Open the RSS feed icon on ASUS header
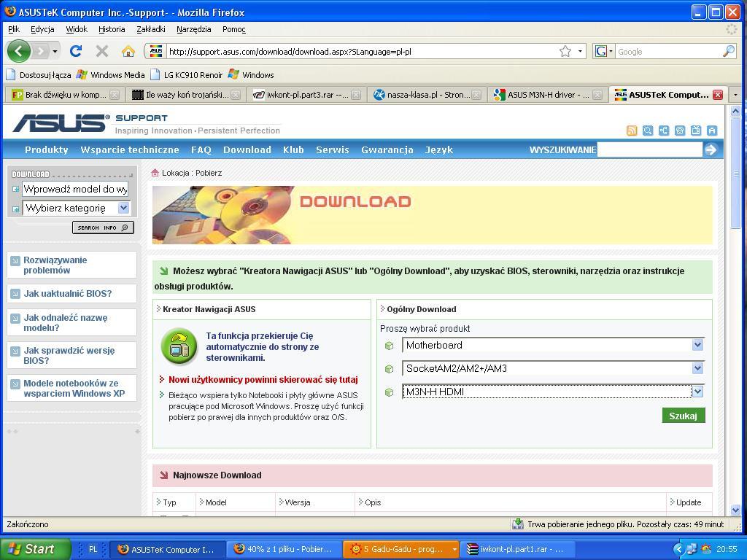The width and height of the screenshot is (747, 560). click(x=632, y=131)
